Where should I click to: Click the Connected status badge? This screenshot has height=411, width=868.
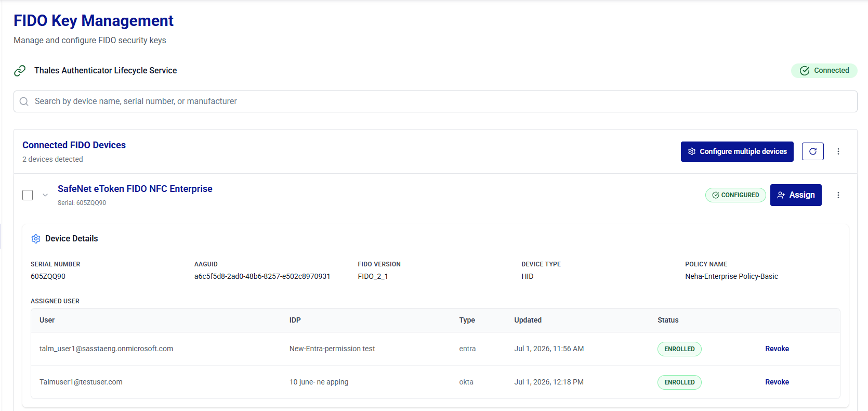click(x=824, y=71)
